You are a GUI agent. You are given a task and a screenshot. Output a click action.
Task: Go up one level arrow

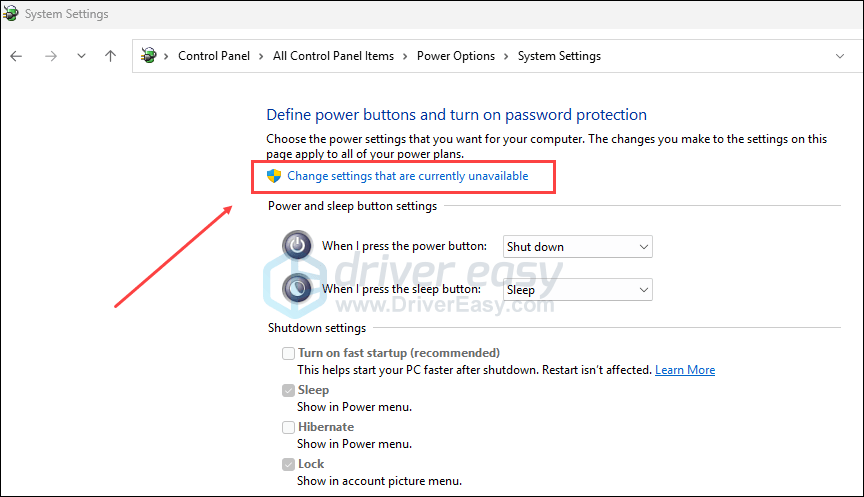pos(110,56)
